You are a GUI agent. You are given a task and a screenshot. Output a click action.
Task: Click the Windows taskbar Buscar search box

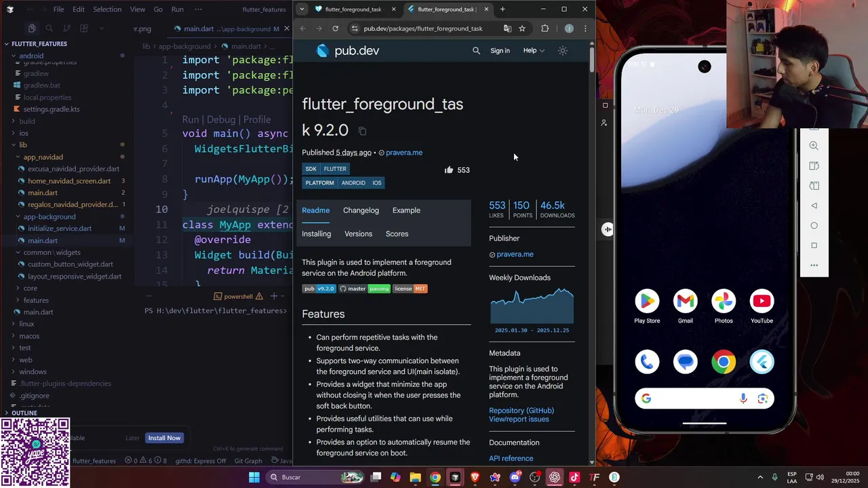[x=315, y=477]
